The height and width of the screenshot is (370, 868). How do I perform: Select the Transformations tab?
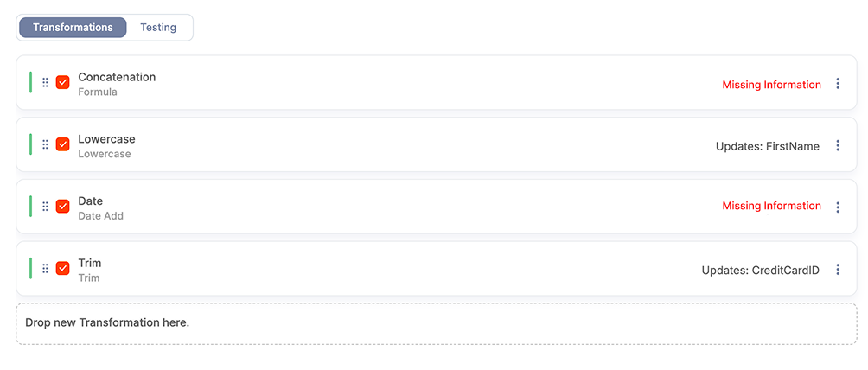pos(73,28)
